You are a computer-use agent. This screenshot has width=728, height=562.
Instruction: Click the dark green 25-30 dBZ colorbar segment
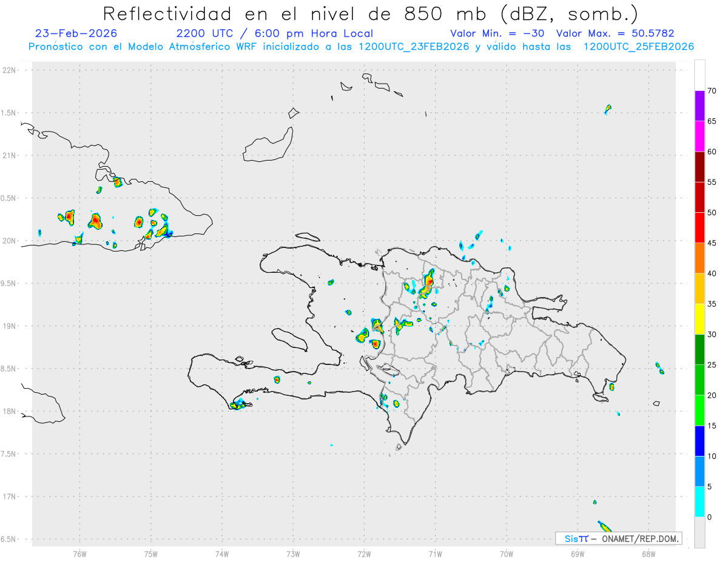click(699, 349)
